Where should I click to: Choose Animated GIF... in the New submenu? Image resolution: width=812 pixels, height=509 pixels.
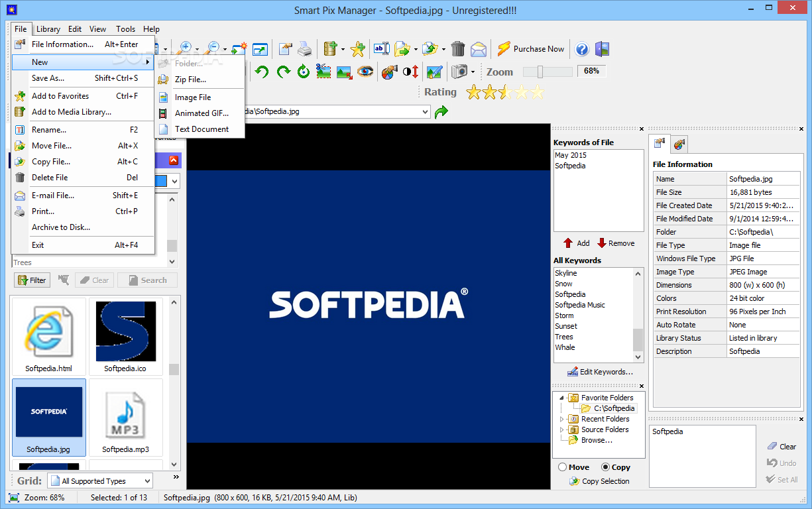(200, 113)
